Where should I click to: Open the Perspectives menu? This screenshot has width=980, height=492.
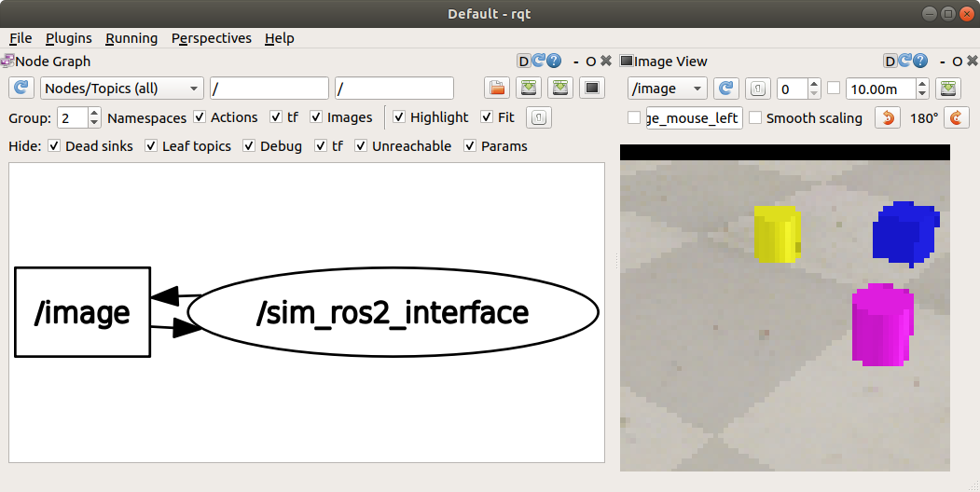(x=212, y=38)
